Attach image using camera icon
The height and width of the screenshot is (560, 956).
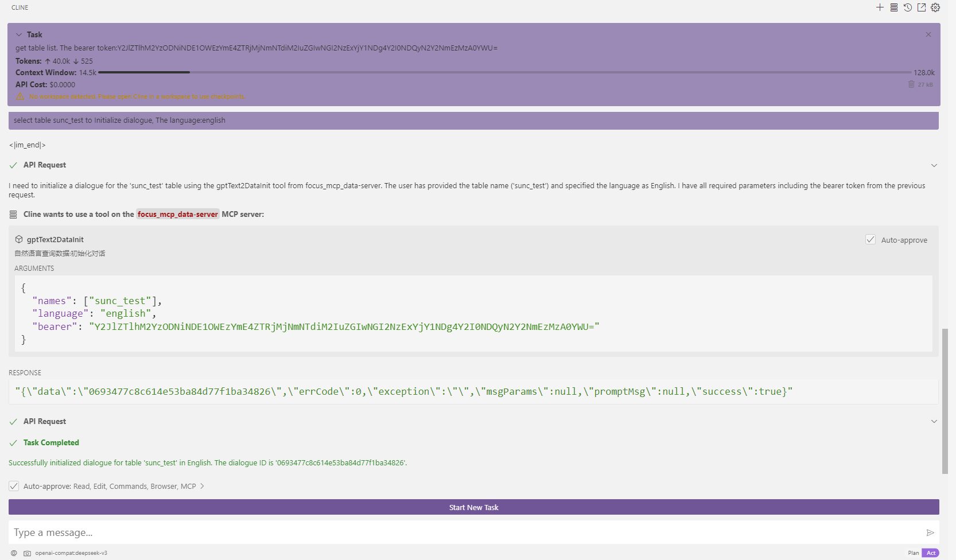point(27,553)
